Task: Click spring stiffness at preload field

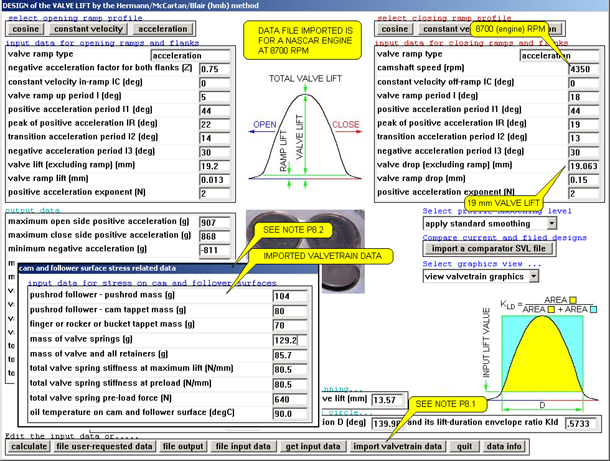Action: (290, 384)
